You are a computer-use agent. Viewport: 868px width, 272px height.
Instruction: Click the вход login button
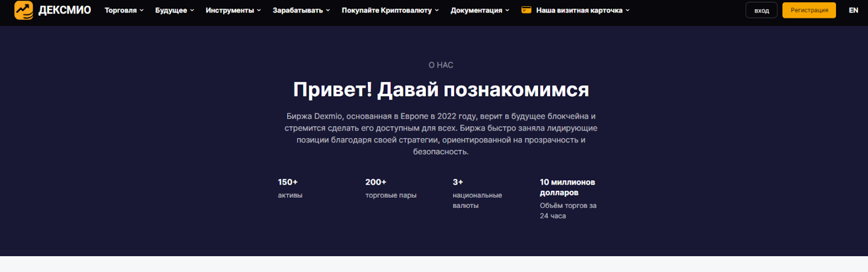point(762,10)
